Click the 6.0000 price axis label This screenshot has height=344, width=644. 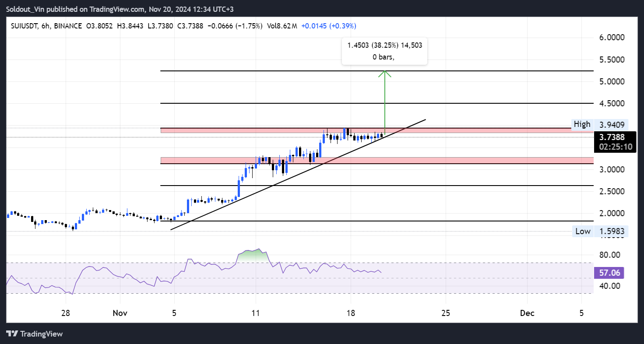612,38
